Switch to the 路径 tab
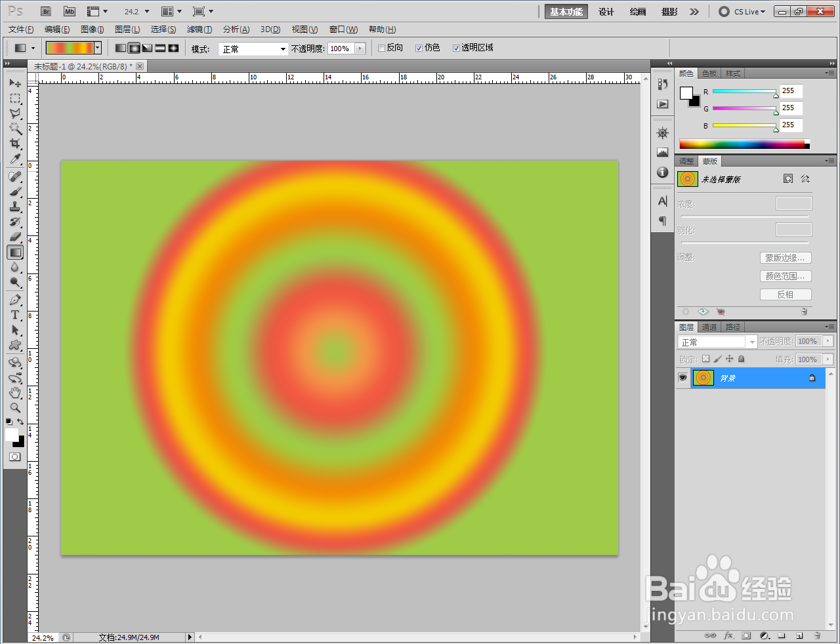Viewport: 840px width, 644px height. pos(733,327)
